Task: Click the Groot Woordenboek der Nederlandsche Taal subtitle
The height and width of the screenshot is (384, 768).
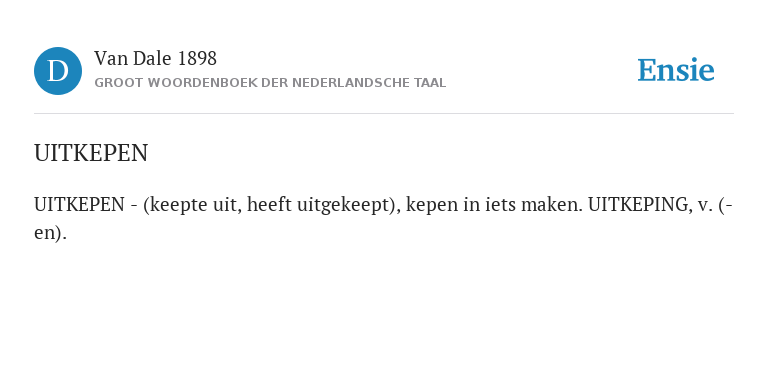Action: pyautogui.click(x=270, y=83)
